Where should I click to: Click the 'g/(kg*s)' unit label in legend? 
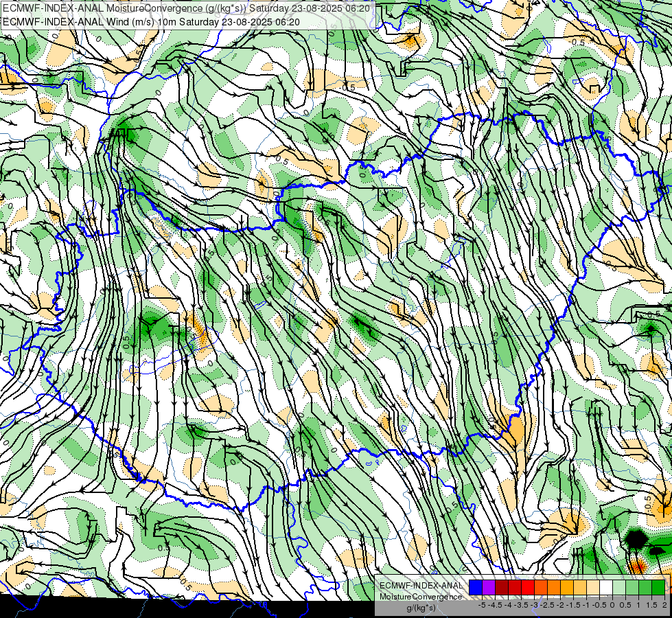pyautogui.click(x=421, y=608)
